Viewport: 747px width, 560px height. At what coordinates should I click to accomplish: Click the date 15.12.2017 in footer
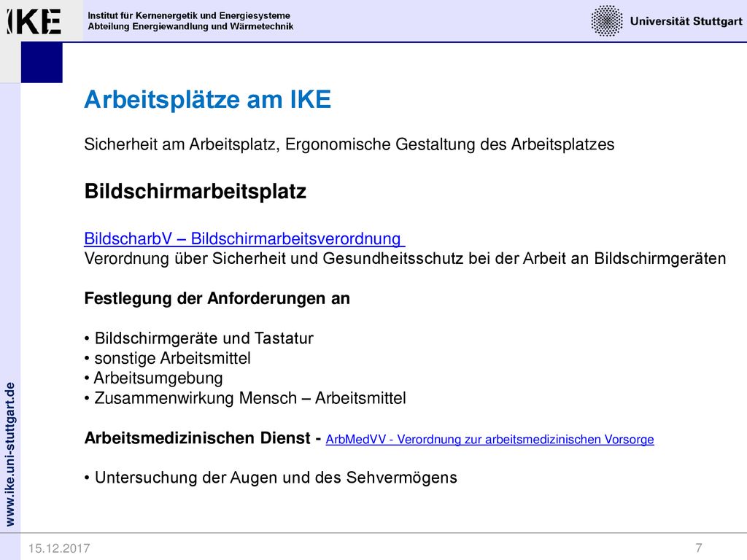pyautogui.click(x=59, y=548)
